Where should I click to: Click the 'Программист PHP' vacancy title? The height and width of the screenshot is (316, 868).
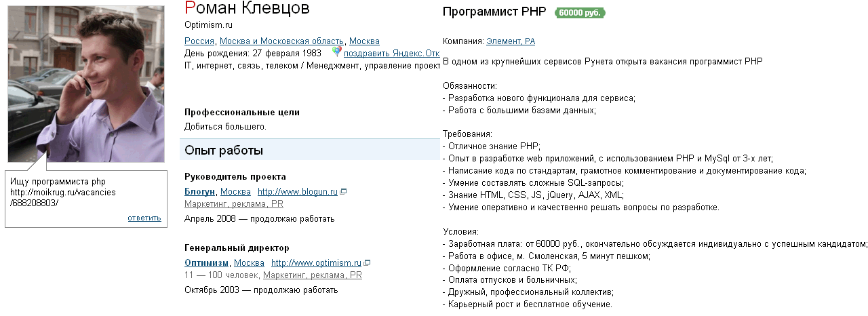coord(494,12)
